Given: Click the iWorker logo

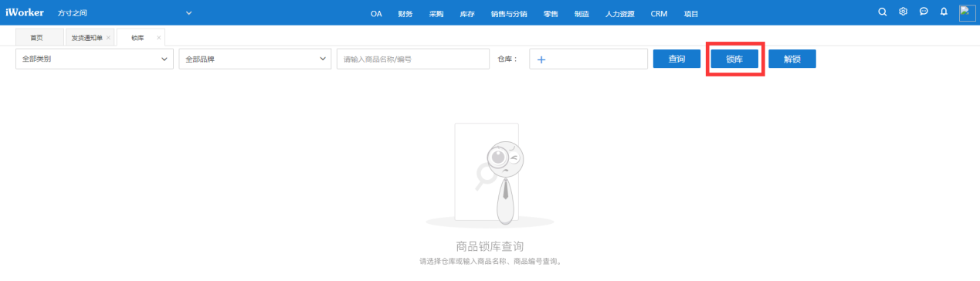Looking at the screenshot, I should [x=25, y=13].
